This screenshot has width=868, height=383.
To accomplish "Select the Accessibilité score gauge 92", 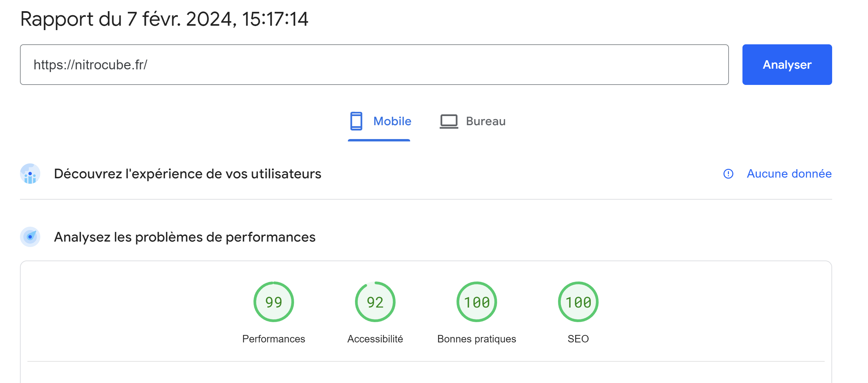I will pyautogui.click(x=375, y=302).
